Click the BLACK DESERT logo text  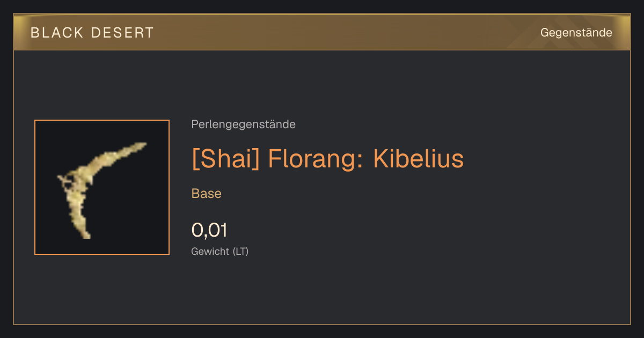click(x=92, y=33)
